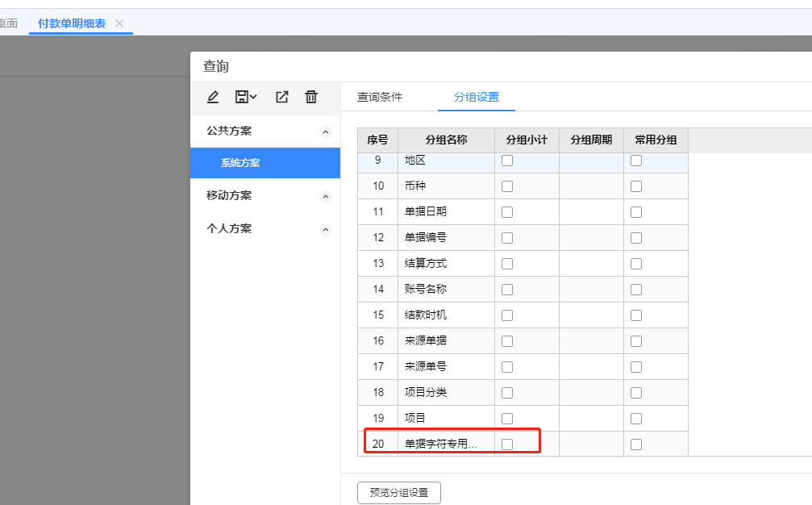Check 常用分组 for 项目 row
Viewport: 812px width, 505px height.
pos(636,419)
